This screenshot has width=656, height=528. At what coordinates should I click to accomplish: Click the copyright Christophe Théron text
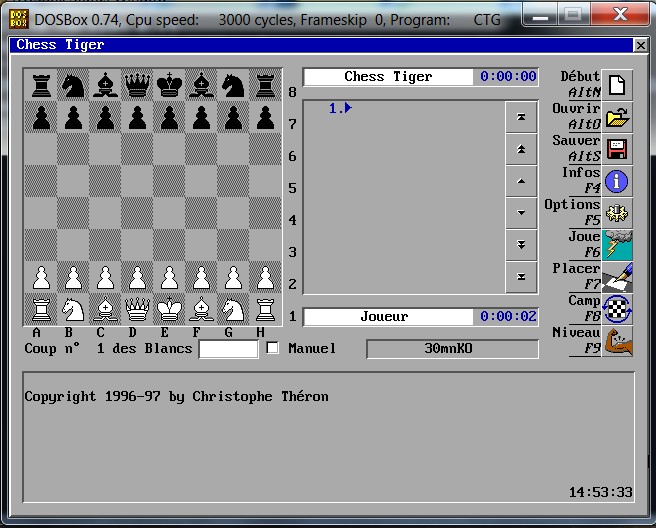coord(176,397)
